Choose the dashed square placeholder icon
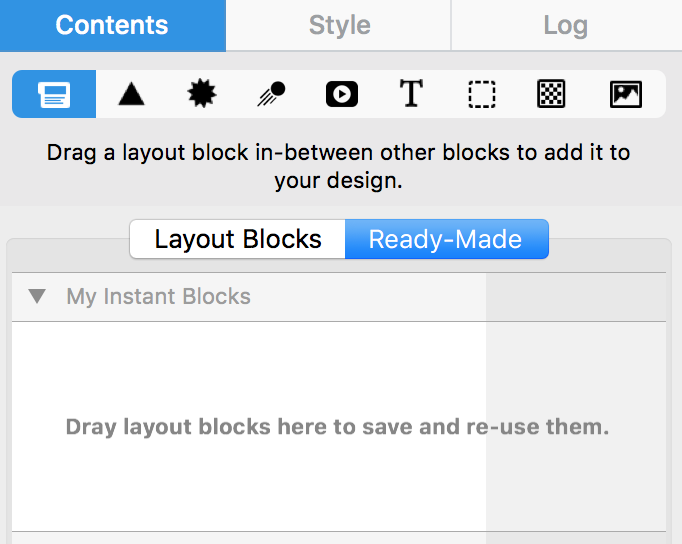Viewport: 682px width, 544px height. 481,94
